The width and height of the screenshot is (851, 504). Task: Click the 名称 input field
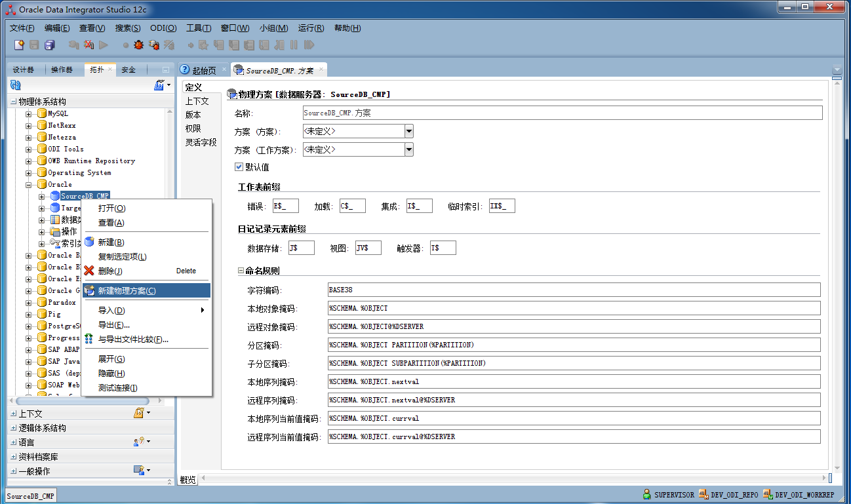coord(563,113)
